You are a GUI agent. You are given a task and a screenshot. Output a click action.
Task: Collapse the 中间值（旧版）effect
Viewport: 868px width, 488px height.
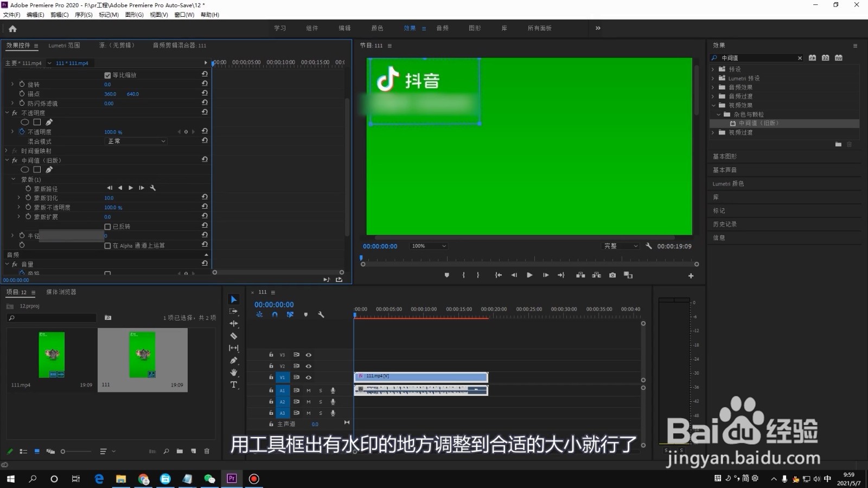point(7,160)
